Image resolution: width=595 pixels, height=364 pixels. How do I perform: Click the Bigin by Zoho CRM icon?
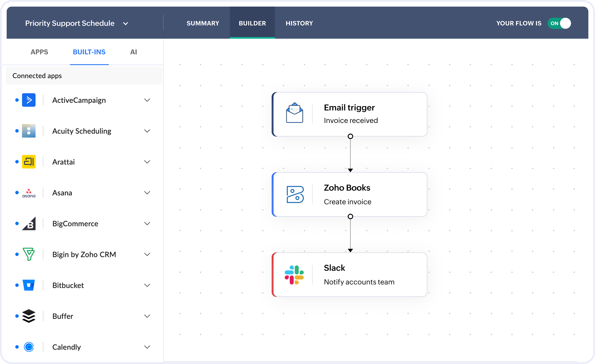[29, 254]
